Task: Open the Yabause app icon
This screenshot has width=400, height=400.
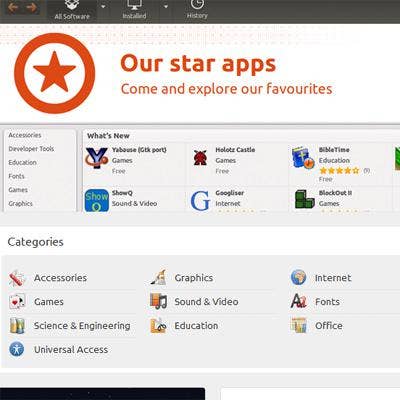Action: click(97, 158)
